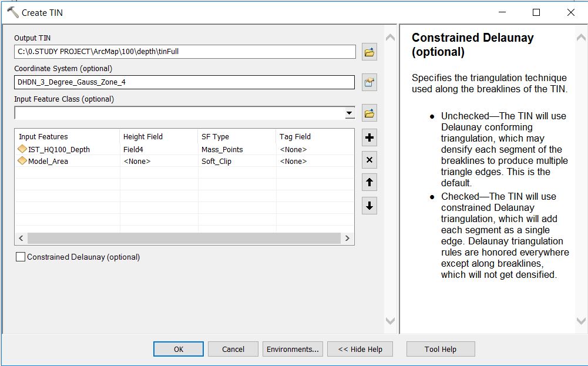The width and height of the screenshot is (588, 366).
Task: Open Tool Help button
Action: 441,349
